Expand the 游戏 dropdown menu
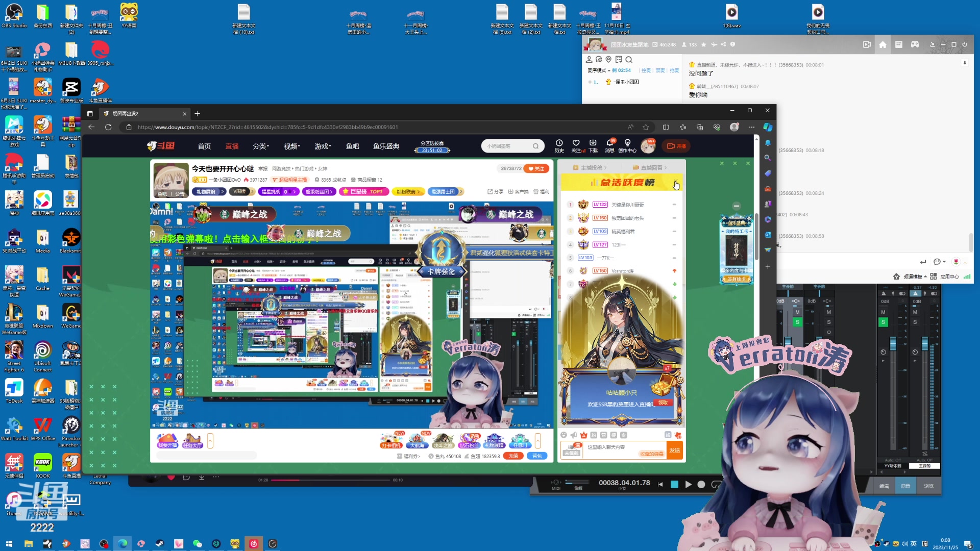The height and width of the screenshot is (551, 980). tap(323, 146)
